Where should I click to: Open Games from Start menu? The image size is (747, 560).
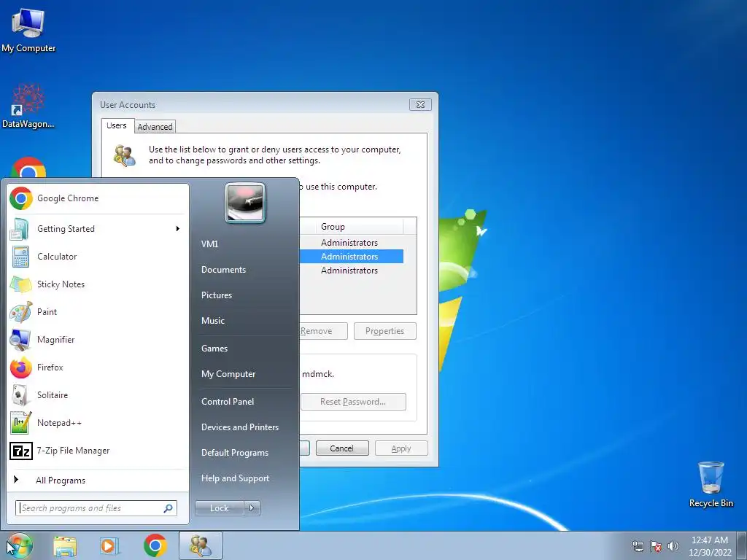tap(214, 348)
